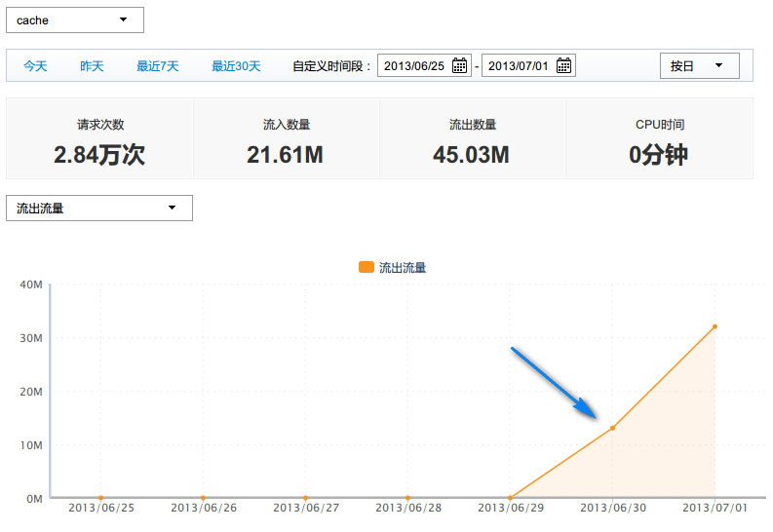Open the cache dropdown selector

pyautogui.click(x=75, y=20)
